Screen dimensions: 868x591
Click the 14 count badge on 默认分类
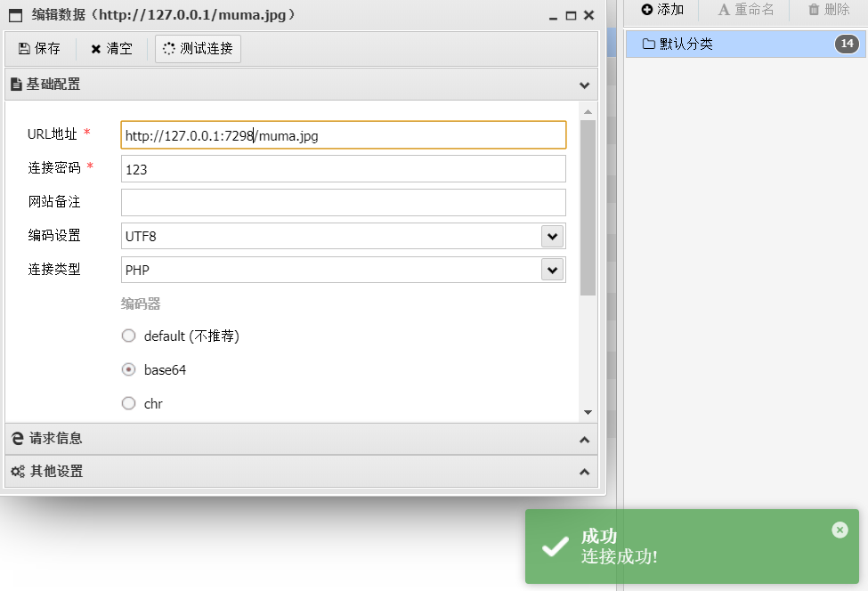tap(847, 44)
